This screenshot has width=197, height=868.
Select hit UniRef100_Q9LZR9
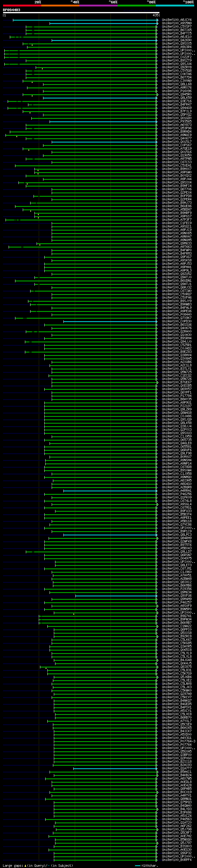pos(177,410)
